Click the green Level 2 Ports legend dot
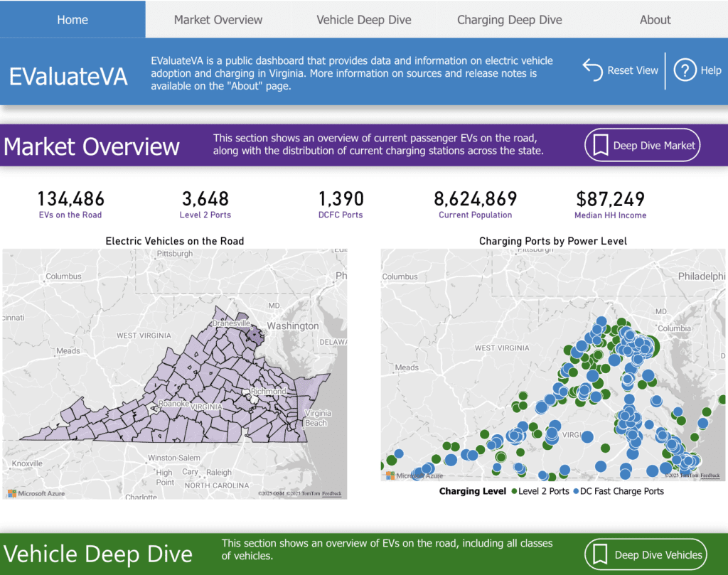728x575 pixels. coord(514,491)
